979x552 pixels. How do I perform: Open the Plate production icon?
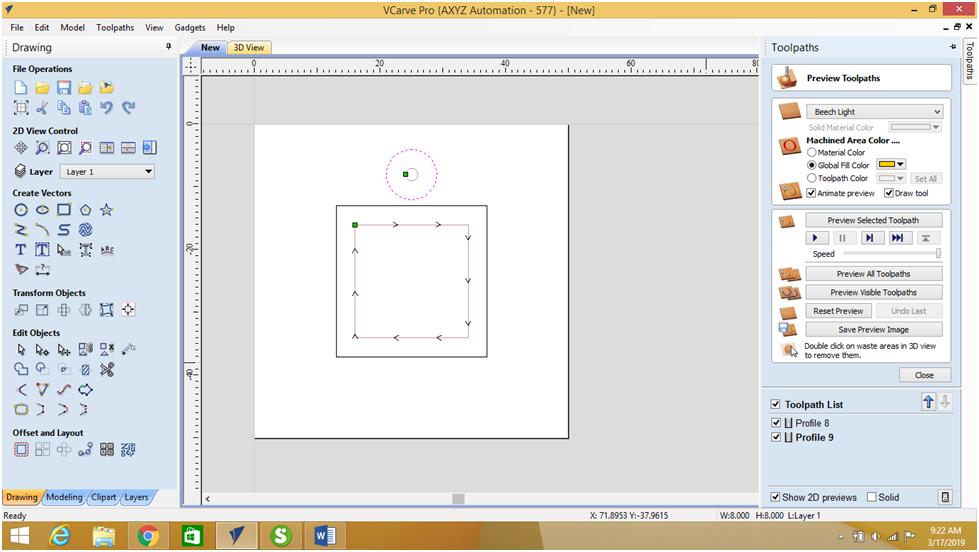pos(128,450)
